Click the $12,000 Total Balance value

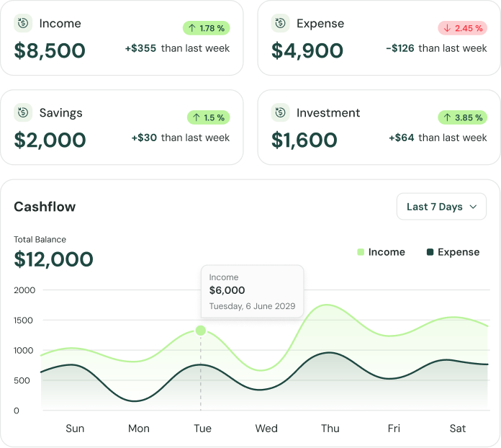click(x=54, y=259)
